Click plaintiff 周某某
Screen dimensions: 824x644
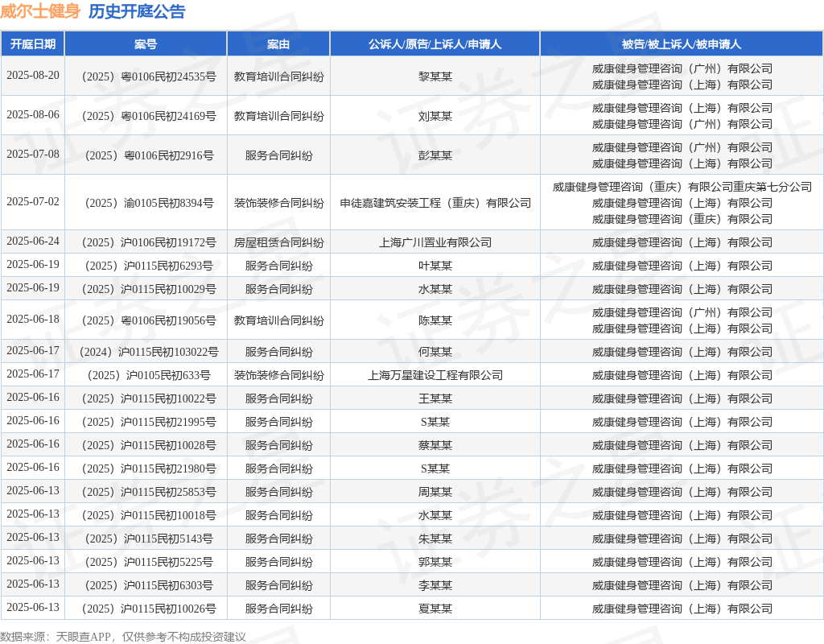(x=435, y=492)
